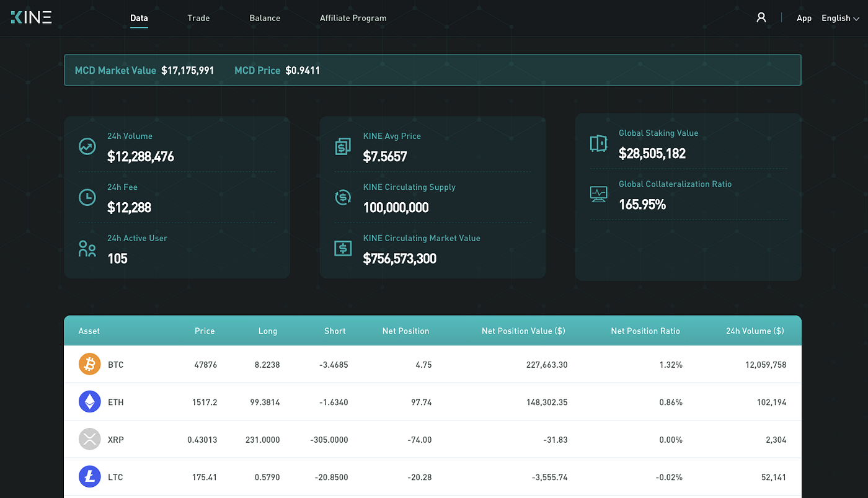Open the English language dropdown
This screenshot has width=868, height=498.
coord(840,18)
